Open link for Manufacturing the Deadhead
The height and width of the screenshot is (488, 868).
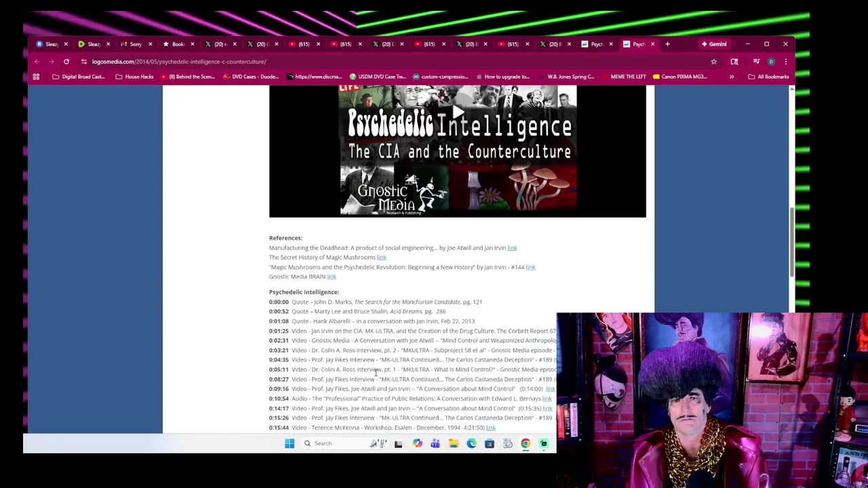[512, 248]
